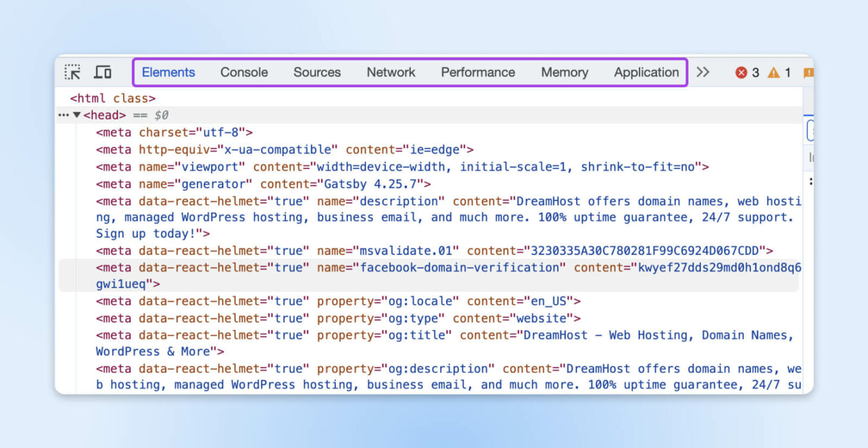Select the og:locale meta property node
Viewport: 868px width, 448px height.
click(338, 301)
